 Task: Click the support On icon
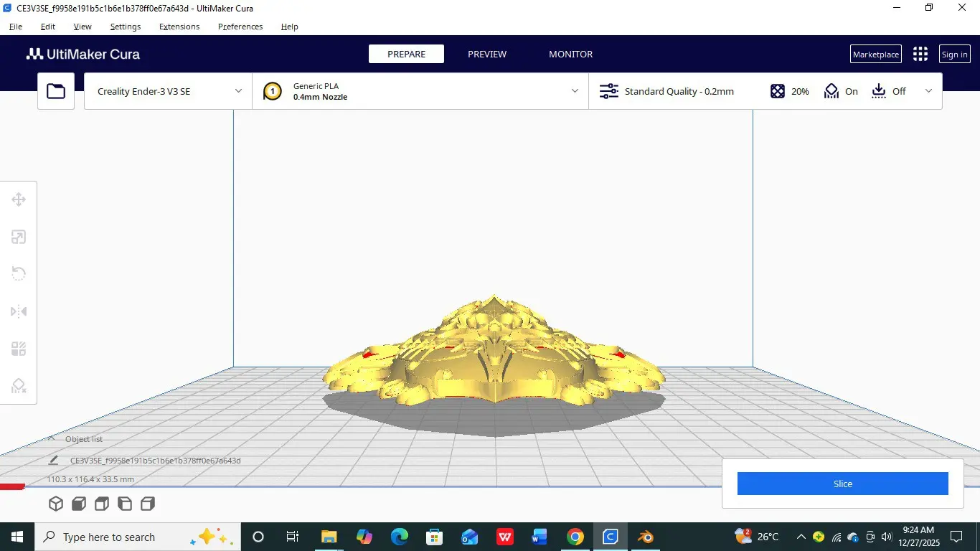tap(831, 91)
